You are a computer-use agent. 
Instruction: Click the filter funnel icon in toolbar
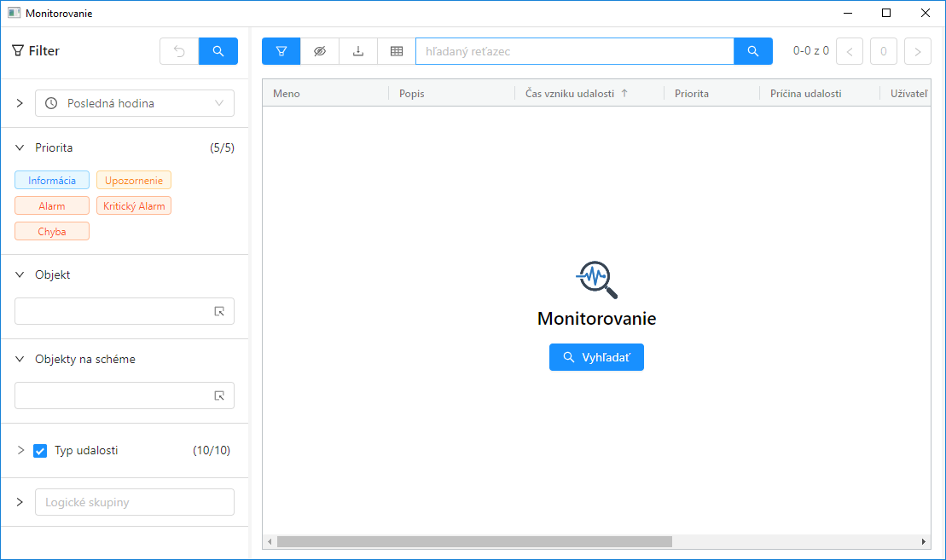tap(281, 51)
